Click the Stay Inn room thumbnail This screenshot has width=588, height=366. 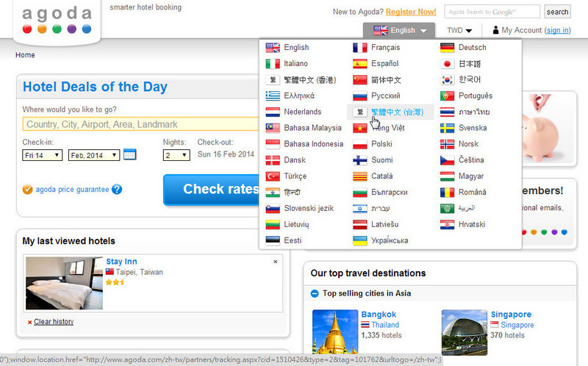pyautogui.click(x=64, y=283)
